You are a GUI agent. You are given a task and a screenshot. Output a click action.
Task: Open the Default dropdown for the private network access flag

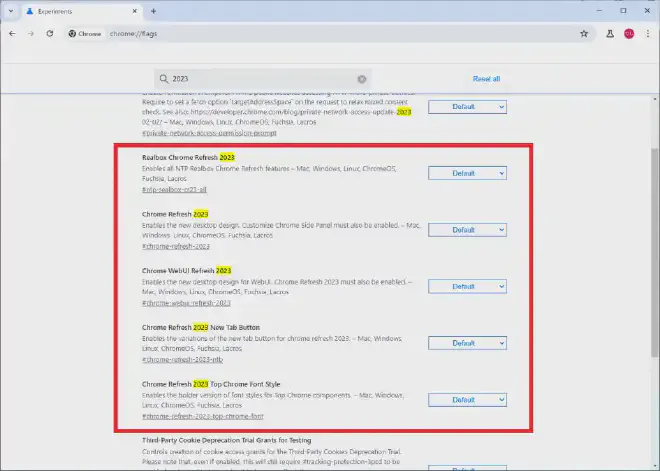(467, 107)
